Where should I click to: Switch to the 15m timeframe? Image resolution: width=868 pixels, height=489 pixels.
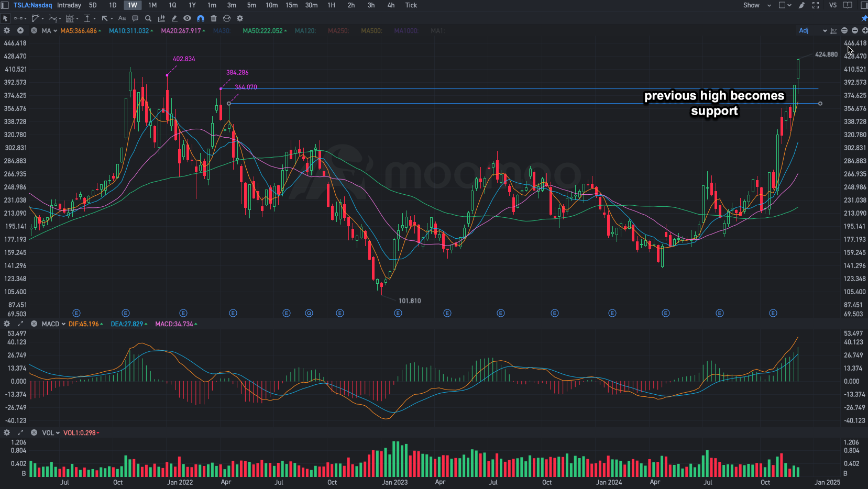(292, 5)
